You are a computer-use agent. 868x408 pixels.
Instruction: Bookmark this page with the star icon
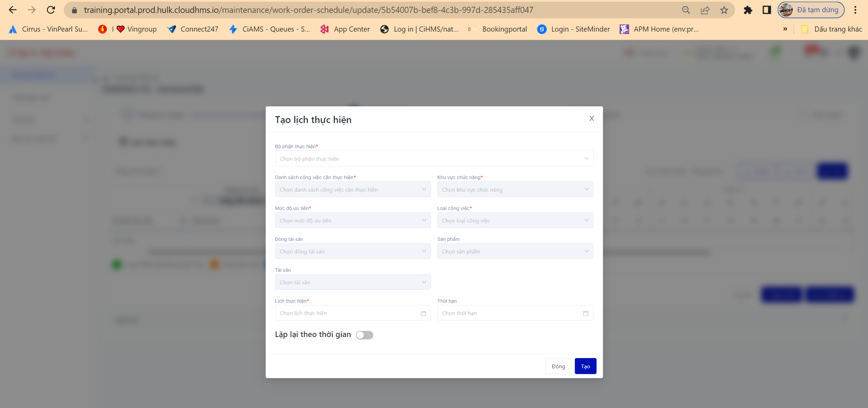(x=724, y=10)
